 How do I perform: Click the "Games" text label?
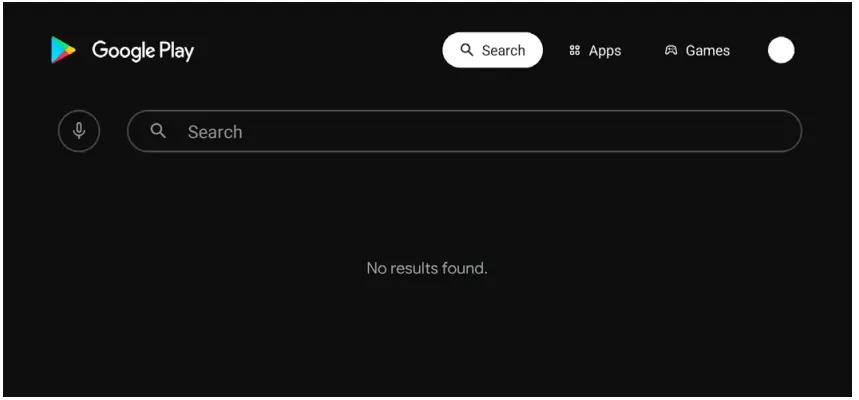point(708,51)
